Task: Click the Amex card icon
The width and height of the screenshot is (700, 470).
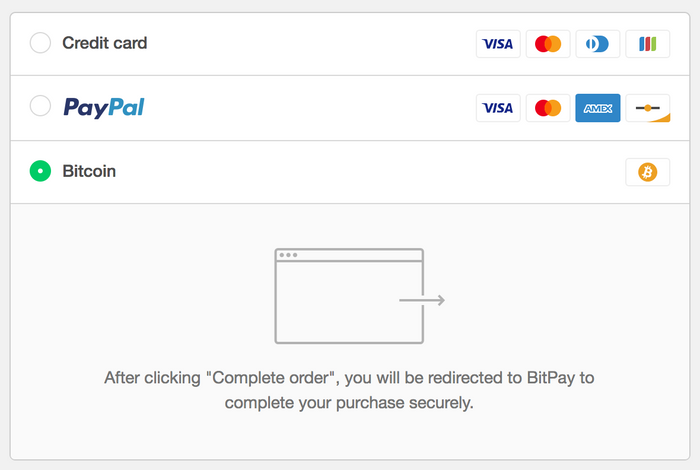Action: point(598,108)
